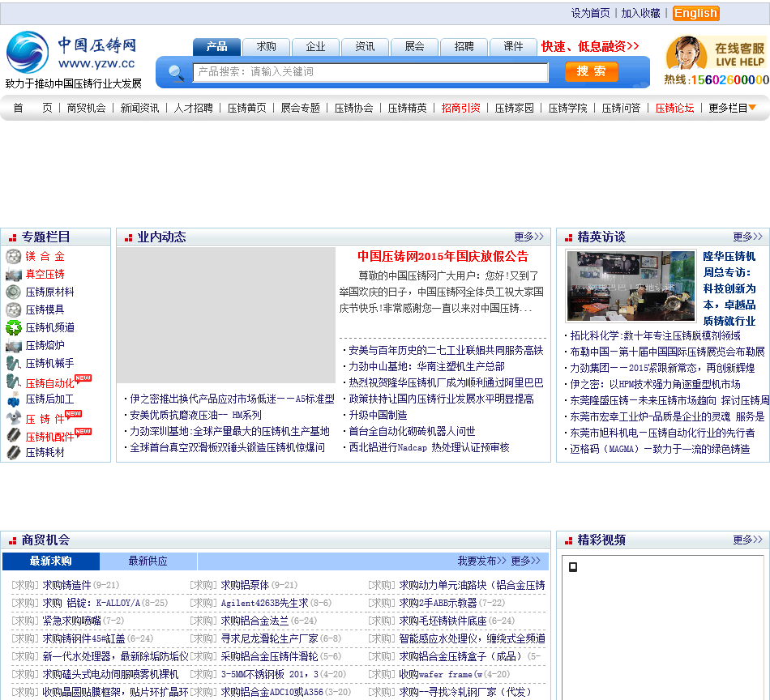Click the 压铸后加工 icon

(13, 399)
